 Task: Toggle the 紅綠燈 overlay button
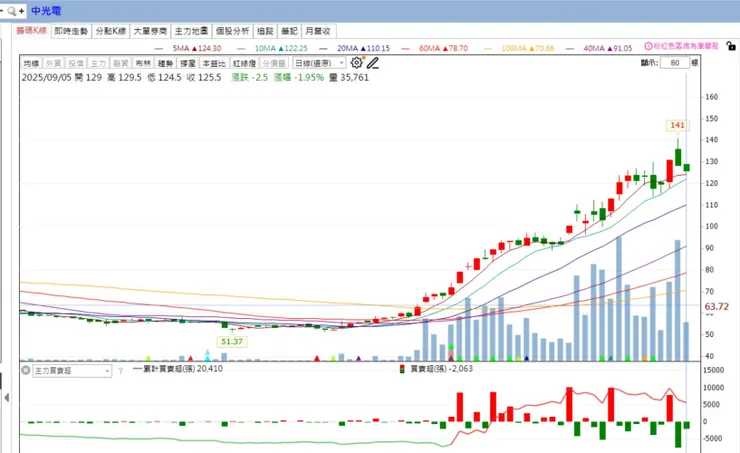pyautogui.click(x=244, y=63)
